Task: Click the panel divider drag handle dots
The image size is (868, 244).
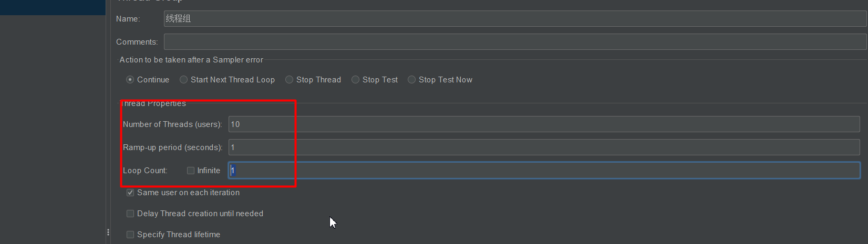Action: (108, 232)
